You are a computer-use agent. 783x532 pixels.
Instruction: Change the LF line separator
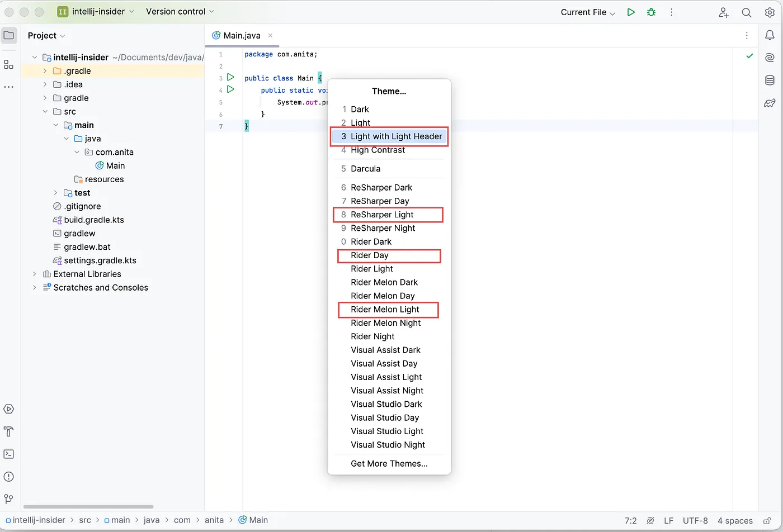668,520
